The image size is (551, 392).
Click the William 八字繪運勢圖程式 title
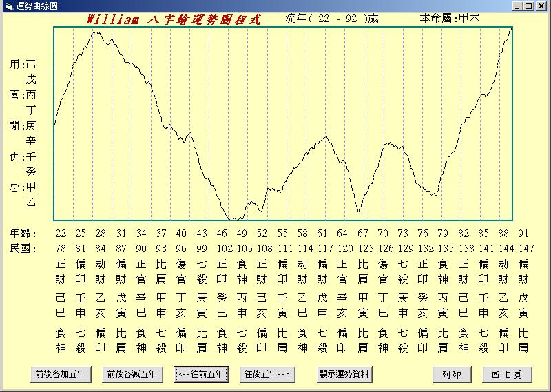click(x=174, y=19)
